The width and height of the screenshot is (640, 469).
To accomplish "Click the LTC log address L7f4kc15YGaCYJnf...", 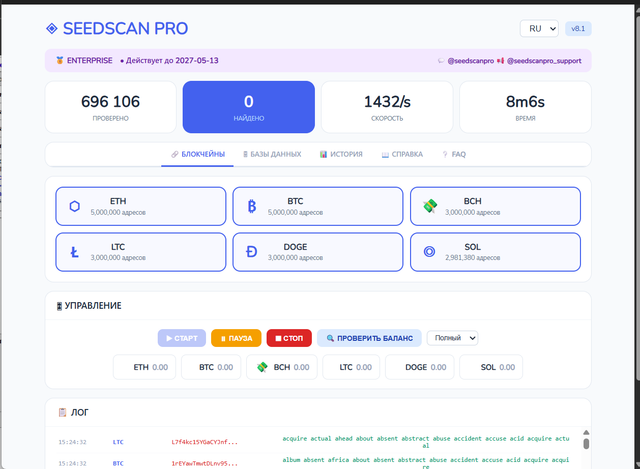I will 204,442.
